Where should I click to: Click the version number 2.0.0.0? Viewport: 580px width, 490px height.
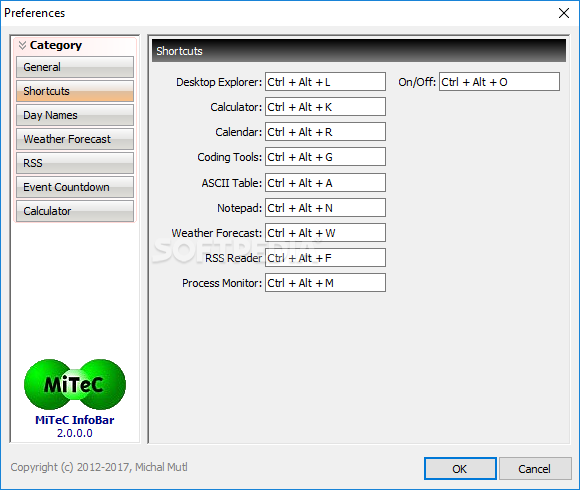(75, 433)
